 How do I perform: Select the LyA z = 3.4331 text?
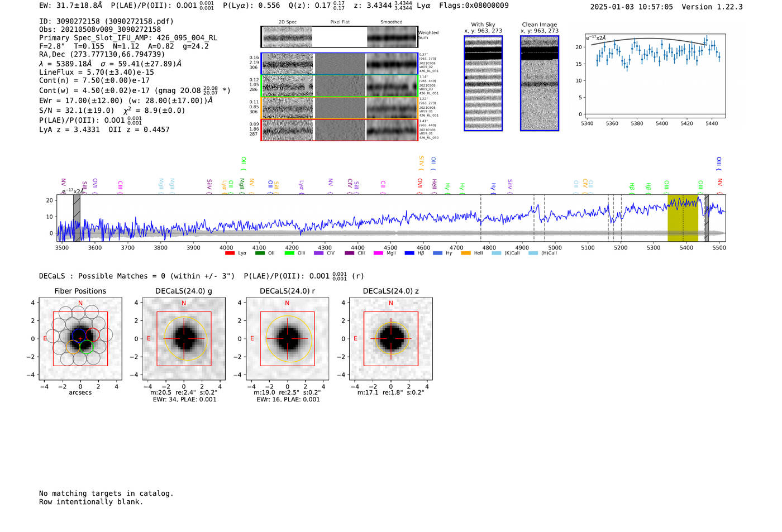coord(69,130)
